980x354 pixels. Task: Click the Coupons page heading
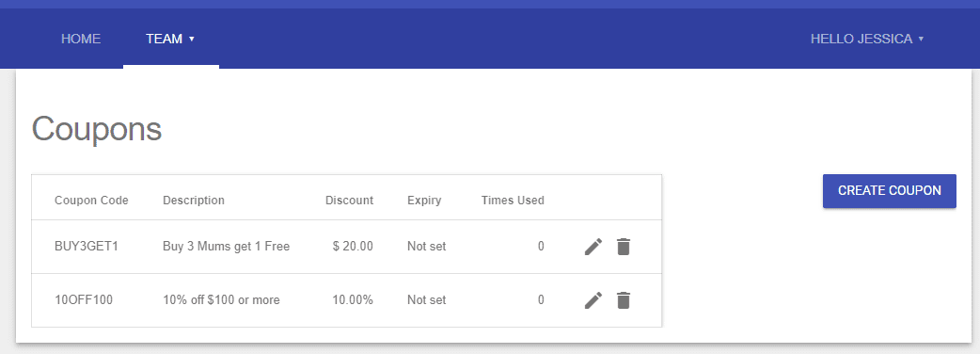tap(97, 130)
